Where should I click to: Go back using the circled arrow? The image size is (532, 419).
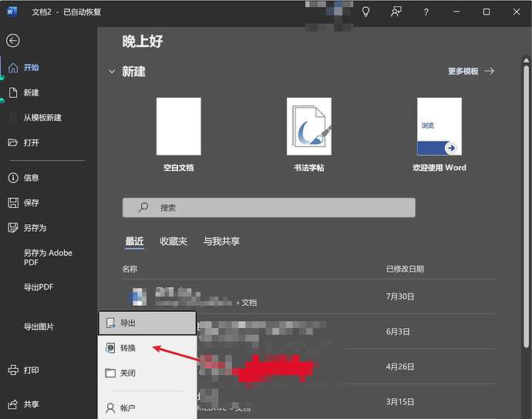click(x=13, y=41)
